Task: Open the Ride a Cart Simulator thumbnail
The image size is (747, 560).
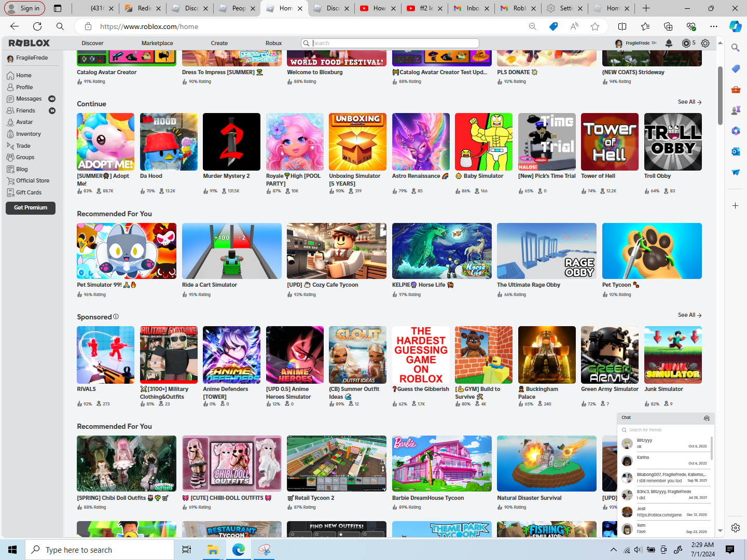Action: (x=232, y=251)
